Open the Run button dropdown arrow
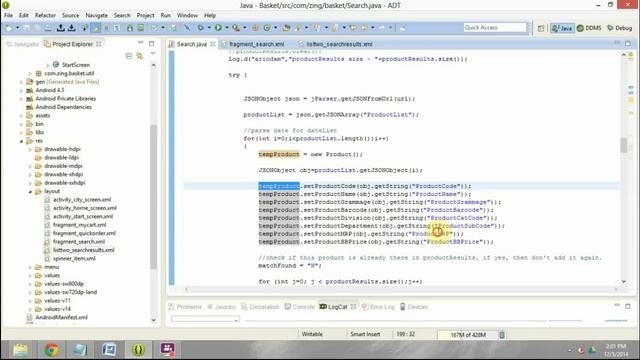Image resolution: width=640 pixels, height=360 pixels. tap(227, 28)
